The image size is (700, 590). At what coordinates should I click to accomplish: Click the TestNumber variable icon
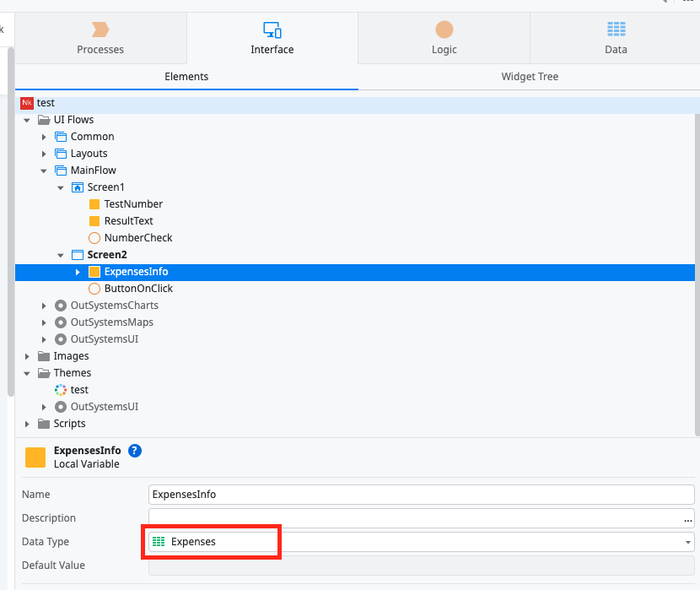pyautogui.click(x=94, y=204)
